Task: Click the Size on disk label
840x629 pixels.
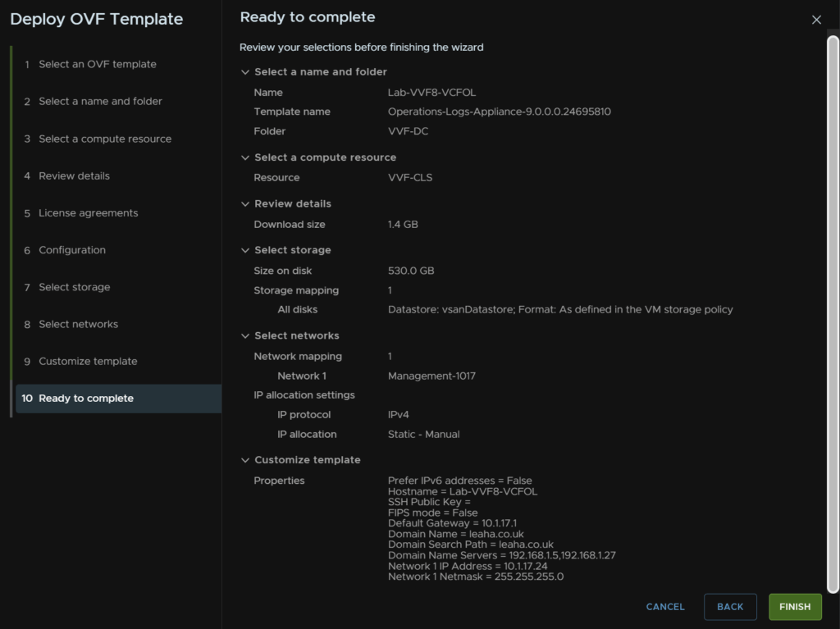Action: point(283,271)
